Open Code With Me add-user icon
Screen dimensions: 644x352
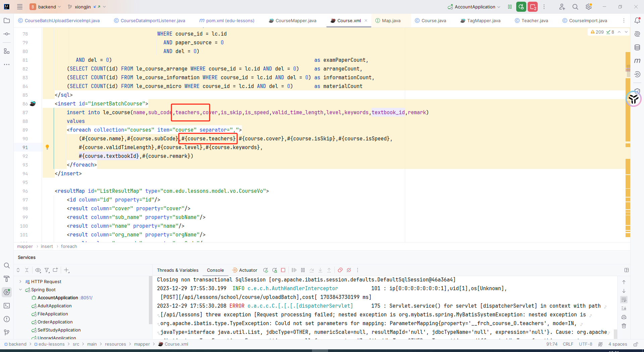(562, 7)
